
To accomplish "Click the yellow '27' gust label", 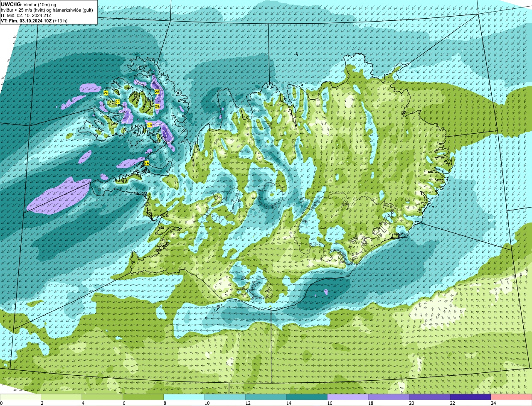I will point(118,102).
